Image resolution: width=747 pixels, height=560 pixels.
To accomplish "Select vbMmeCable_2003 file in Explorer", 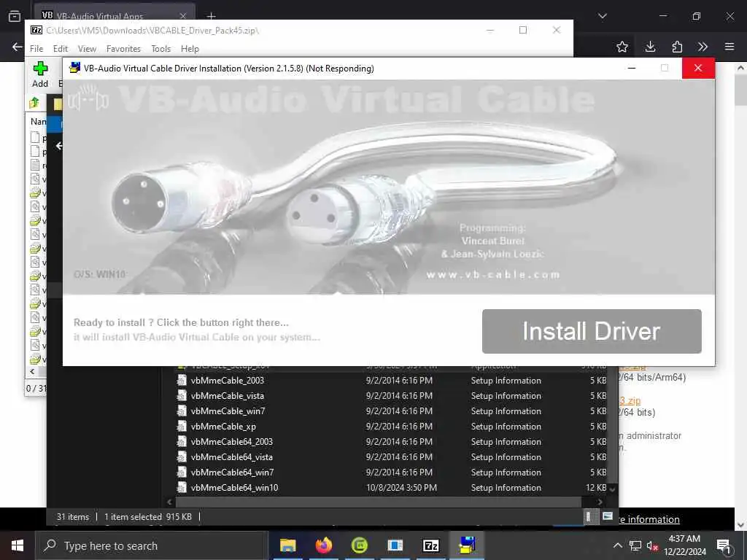I will (228, 381).
